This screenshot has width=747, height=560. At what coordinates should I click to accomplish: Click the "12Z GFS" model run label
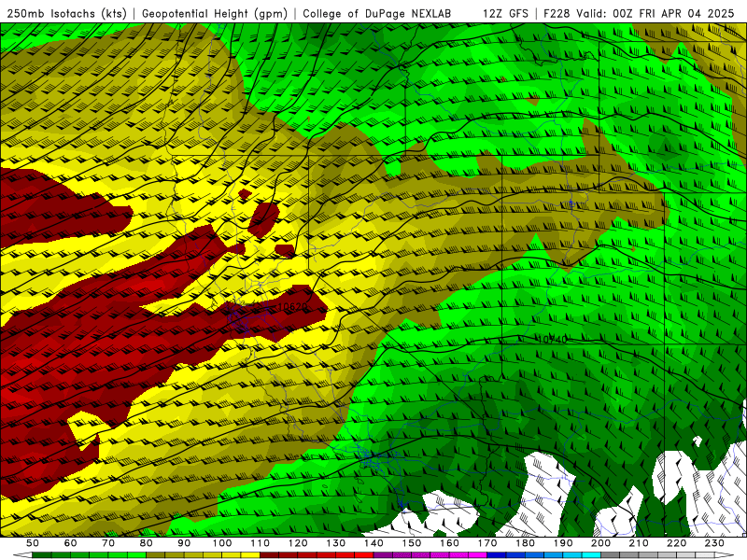pyautogui.click(x=505, y=13)
